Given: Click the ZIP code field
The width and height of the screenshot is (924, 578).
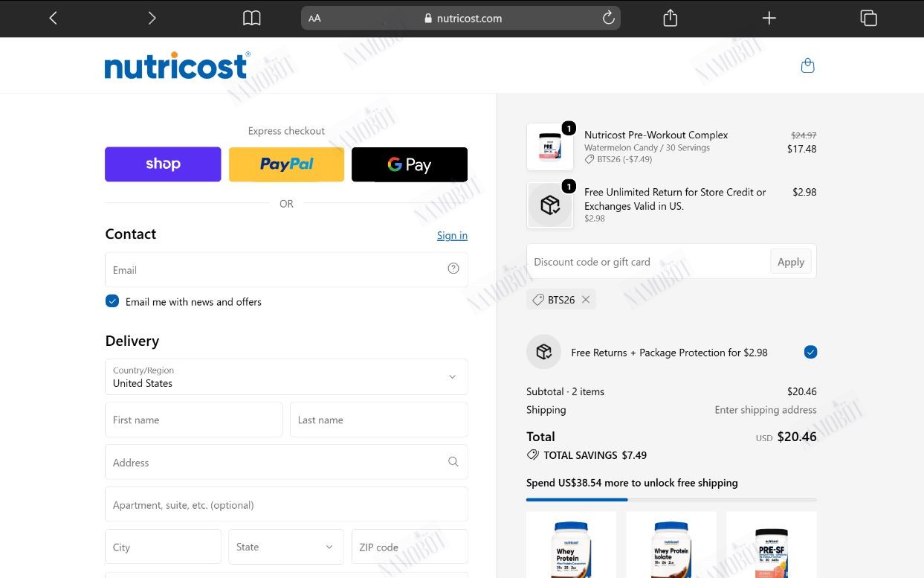Looking at the screenshot, I should click(410, 547).
